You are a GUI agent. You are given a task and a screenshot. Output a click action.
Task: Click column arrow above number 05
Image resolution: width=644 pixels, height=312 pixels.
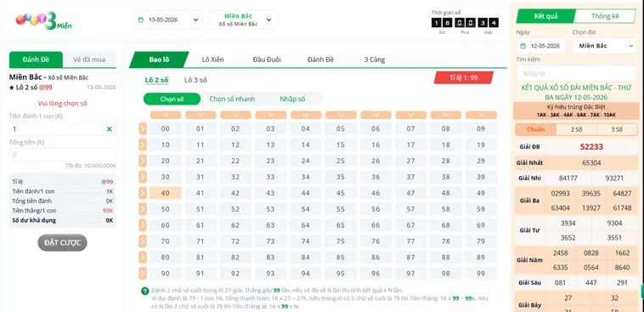pos(341,115)
